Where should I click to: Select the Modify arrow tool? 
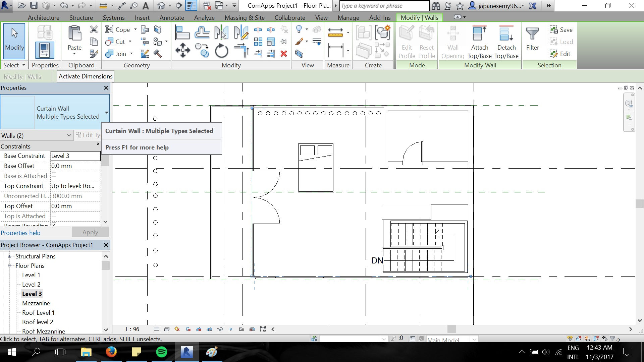tap(14, 41)
